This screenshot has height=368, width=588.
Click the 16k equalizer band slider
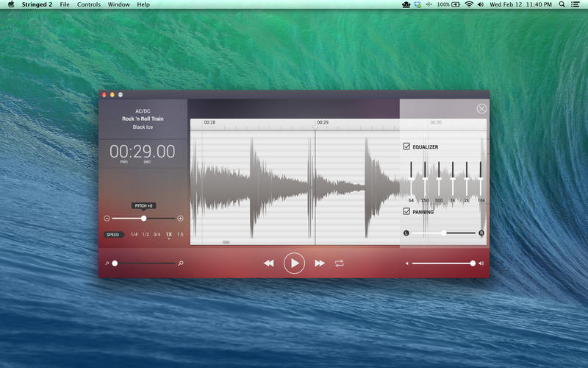(x=481, y=179)
